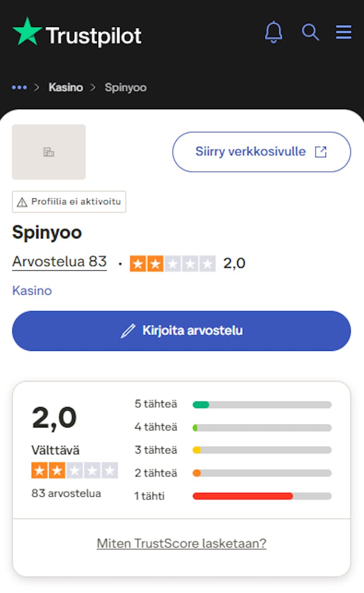The height and width of the screenshot is (593, 364).
Task: Select the orange star rating next to 2,0
Action: point(173,263)
